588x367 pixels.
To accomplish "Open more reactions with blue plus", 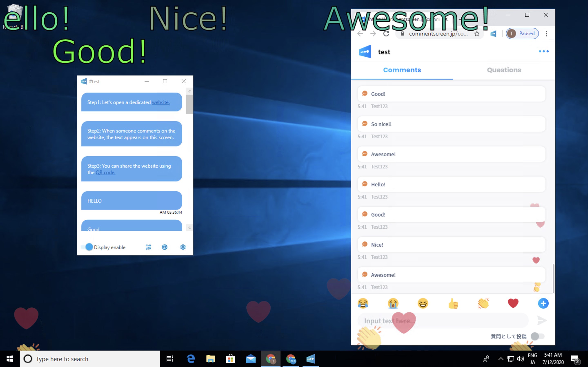I will click(x=543, y=303).
